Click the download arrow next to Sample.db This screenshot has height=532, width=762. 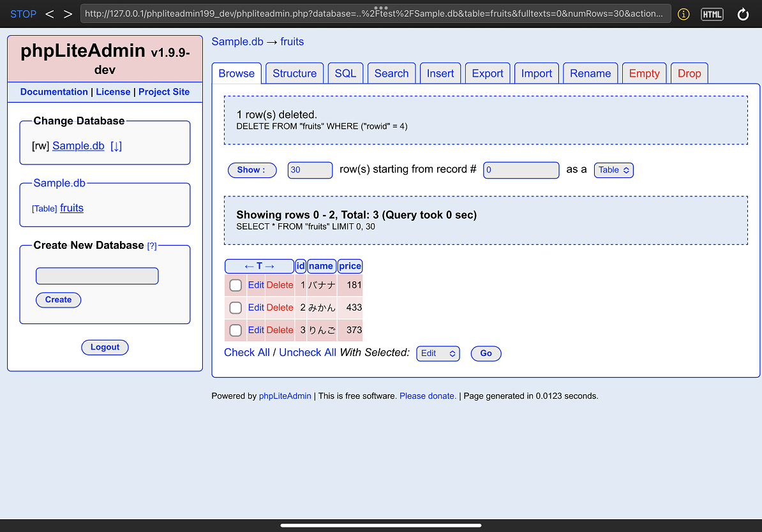tap(116, 146)
